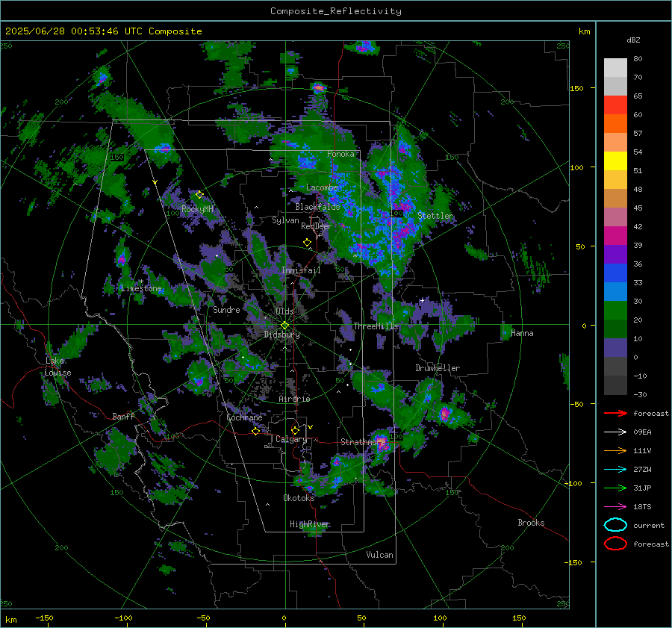This screenshot has width=672, height=628.
Task: Select the Vulcan label
Action: pos(380,555)
